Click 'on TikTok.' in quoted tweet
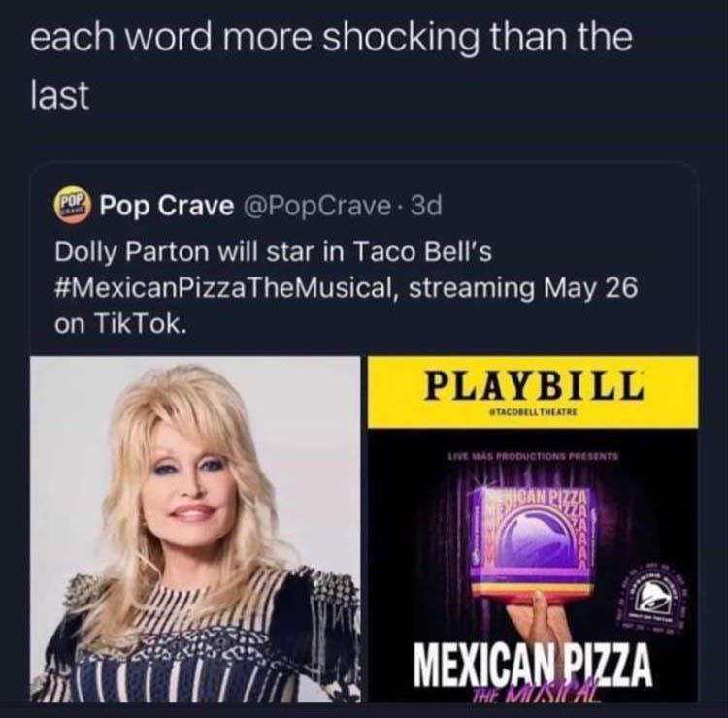Image resolution: width=728 pixels, height=718 pixels. point(120,323)
